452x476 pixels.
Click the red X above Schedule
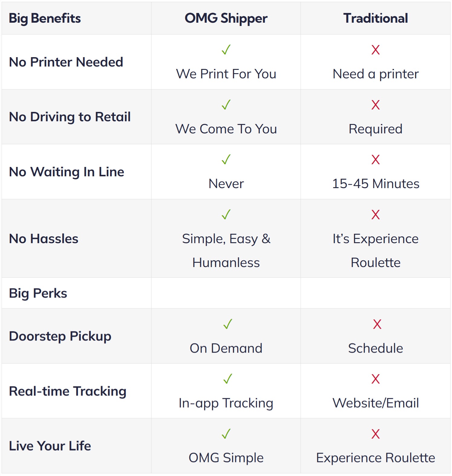(x=377, y=324)
